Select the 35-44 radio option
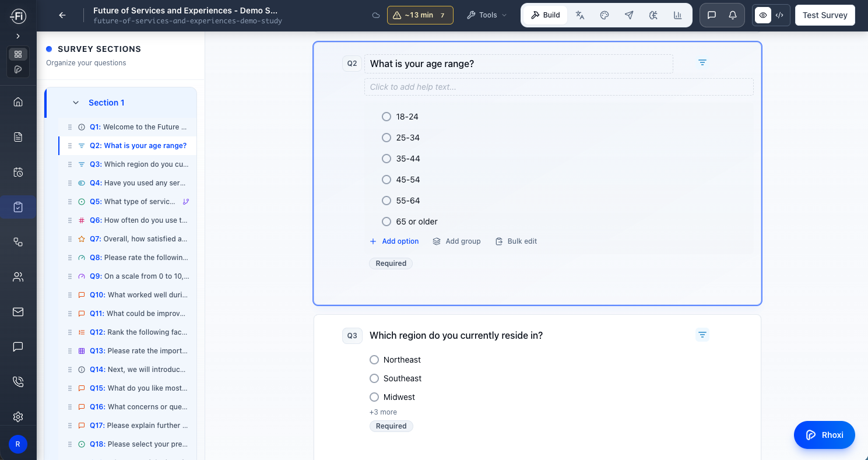This screenshot has width=868, height=460. [x=386, y=159]
